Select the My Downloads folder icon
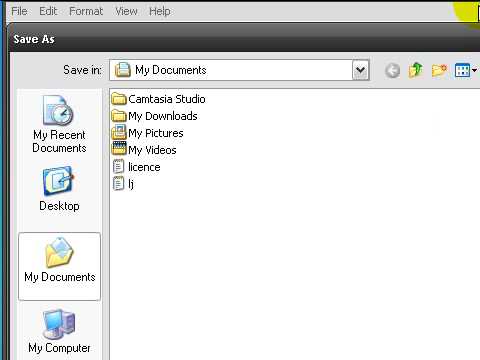This screenshot has width=480, height=360. tap(119, 116)
